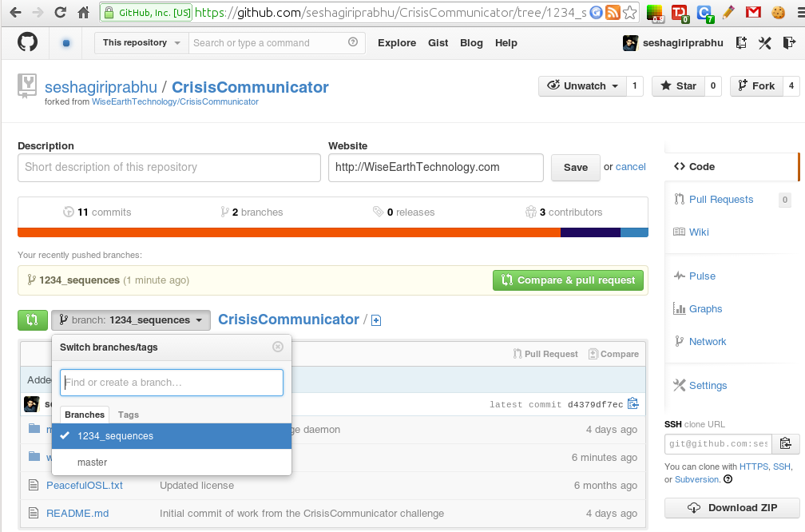Toggle the branch: 1234_sequences selector
805x532 pixels.
pos(131,320)
